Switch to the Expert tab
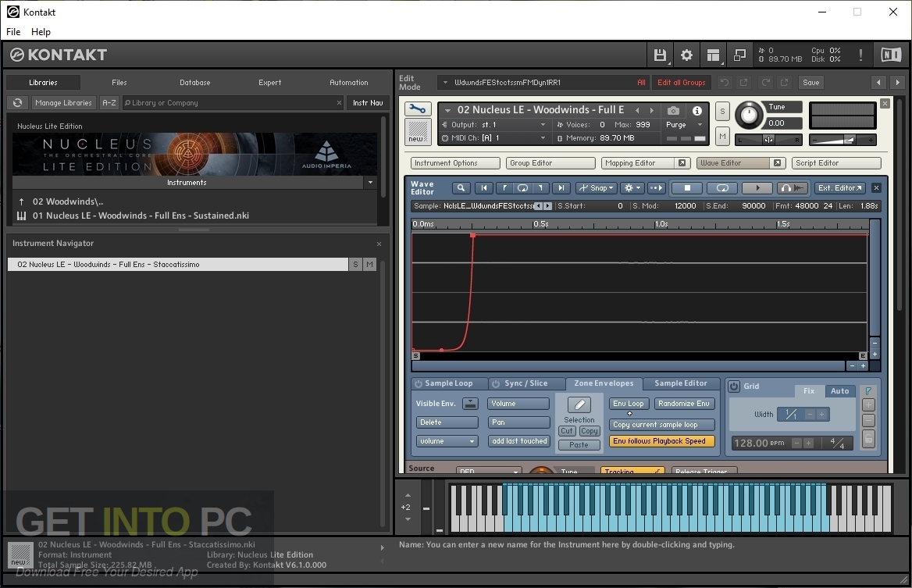912x588 pixels. [x=270, y=83]
